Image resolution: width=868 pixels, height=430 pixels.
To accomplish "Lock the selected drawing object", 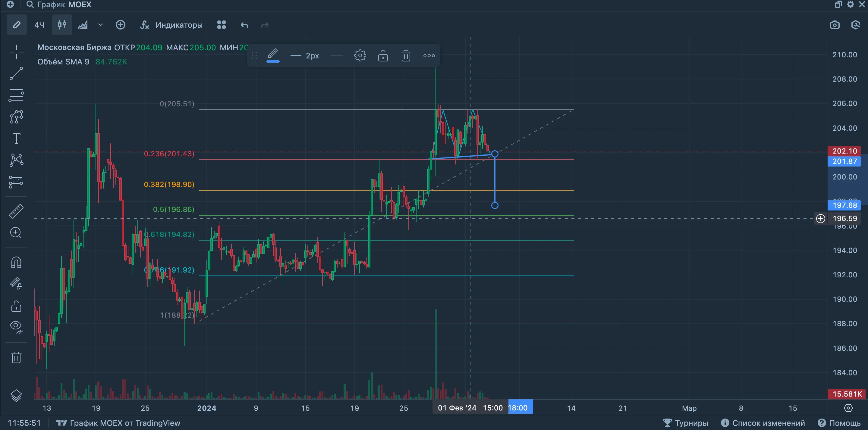I will [x=383, y=56].
